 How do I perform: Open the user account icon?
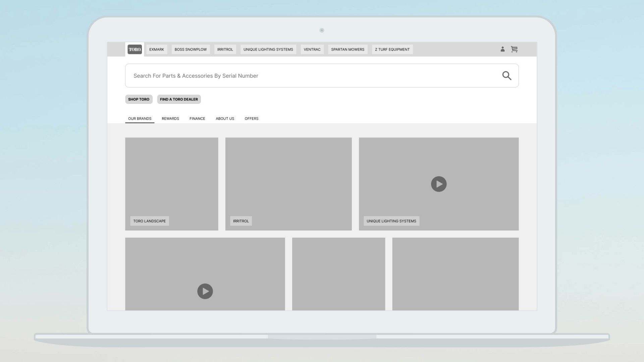[502, 49]
